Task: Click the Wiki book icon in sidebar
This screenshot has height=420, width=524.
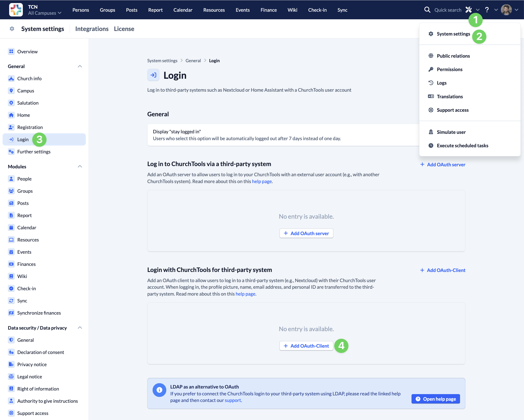Action: [11, 276]
